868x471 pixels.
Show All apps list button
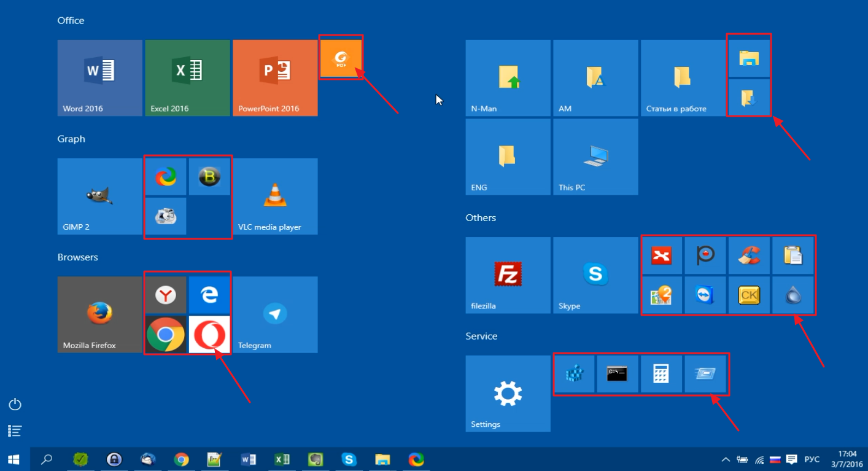click(x=15, y=430)
